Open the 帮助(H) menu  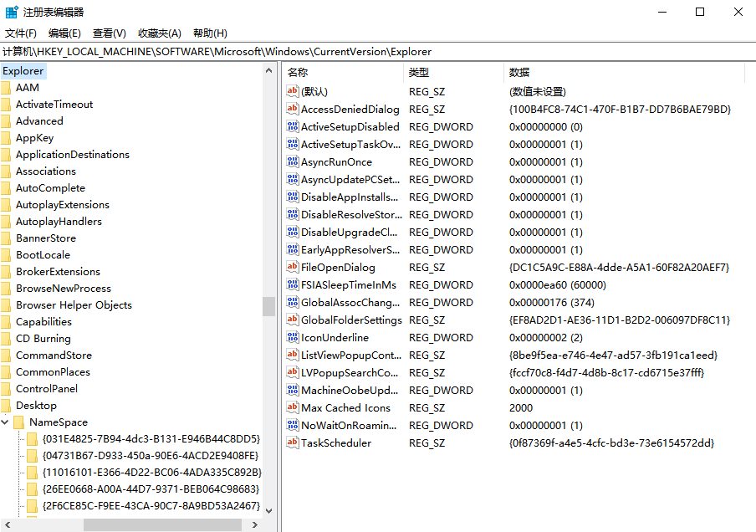coord(210,33)
